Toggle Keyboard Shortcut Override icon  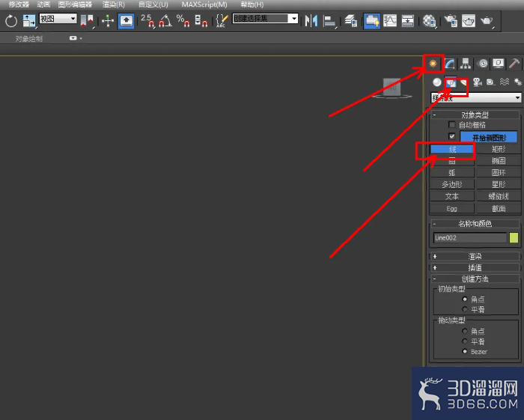[126, 21]
